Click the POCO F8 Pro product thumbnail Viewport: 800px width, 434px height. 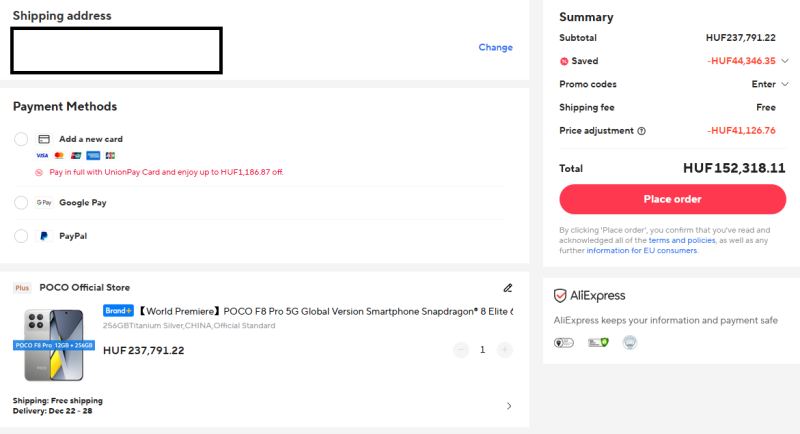coord(54,345)
